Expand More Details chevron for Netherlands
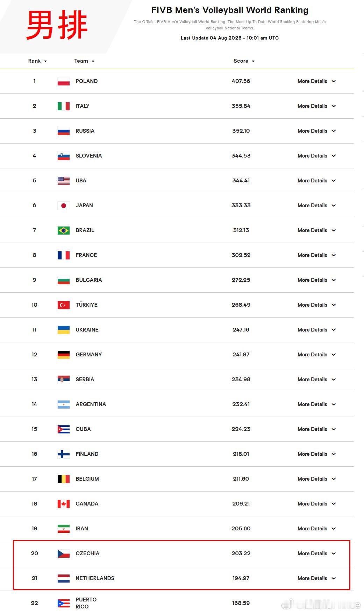This screenshot has height=613, width=364. 334,578
